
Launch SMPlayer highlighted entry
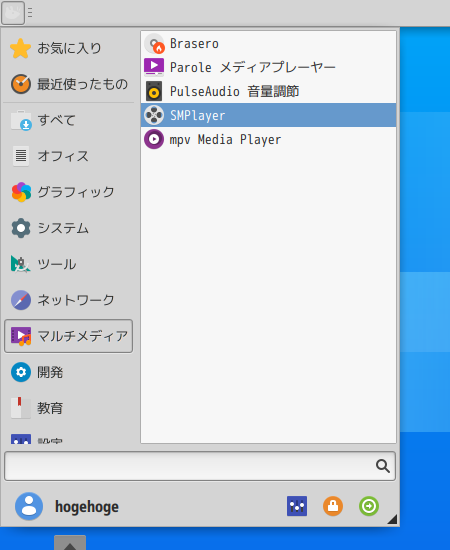[268, 115]
